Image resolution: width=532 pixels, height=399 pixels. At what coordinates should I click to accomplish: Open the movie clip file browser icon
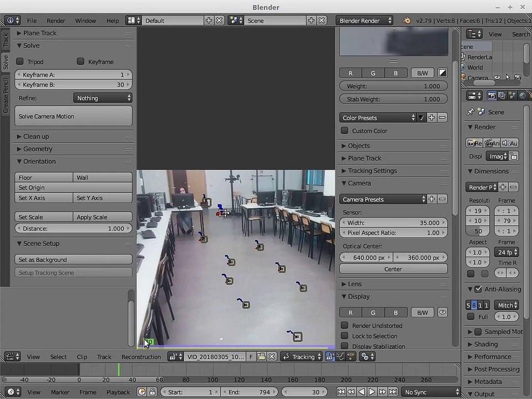(261, 356)
